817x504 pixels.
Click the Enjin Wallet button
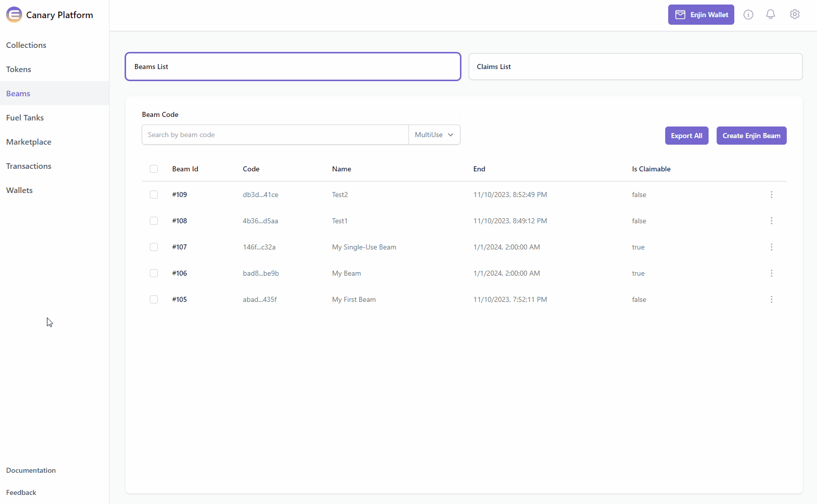(701, 15)
